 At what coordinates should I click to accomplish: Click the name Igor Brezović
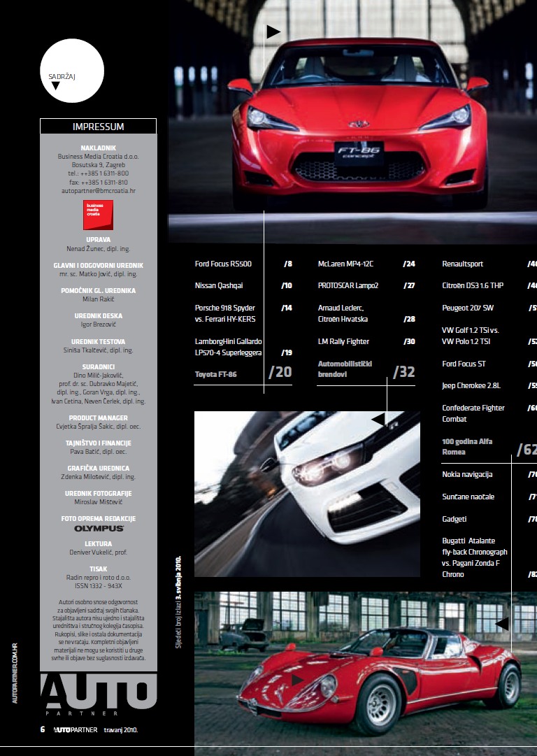tap(99, 324)
